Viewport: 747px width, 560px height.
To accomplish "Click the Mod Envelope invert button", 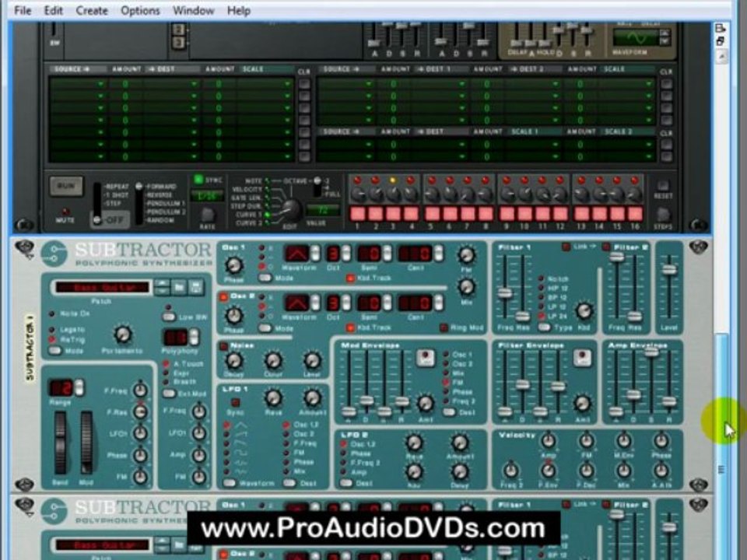I will [425, 358].
